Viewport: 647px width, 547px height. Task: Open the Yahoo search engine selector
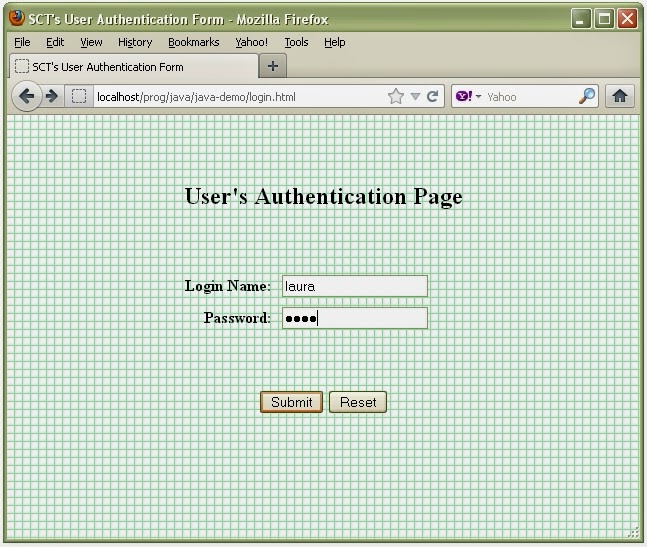point(468,97)
